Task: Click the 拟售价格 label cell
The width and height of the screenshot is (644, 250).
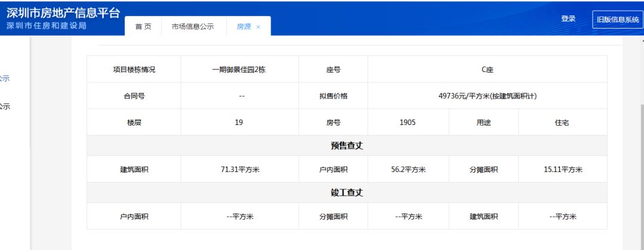Action: coord(333,96)
